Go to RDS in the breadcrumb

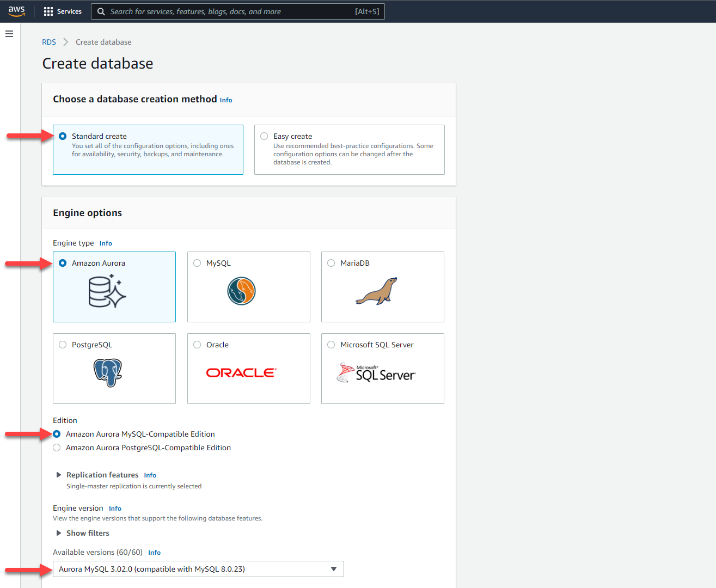click(x=49, y=42)
